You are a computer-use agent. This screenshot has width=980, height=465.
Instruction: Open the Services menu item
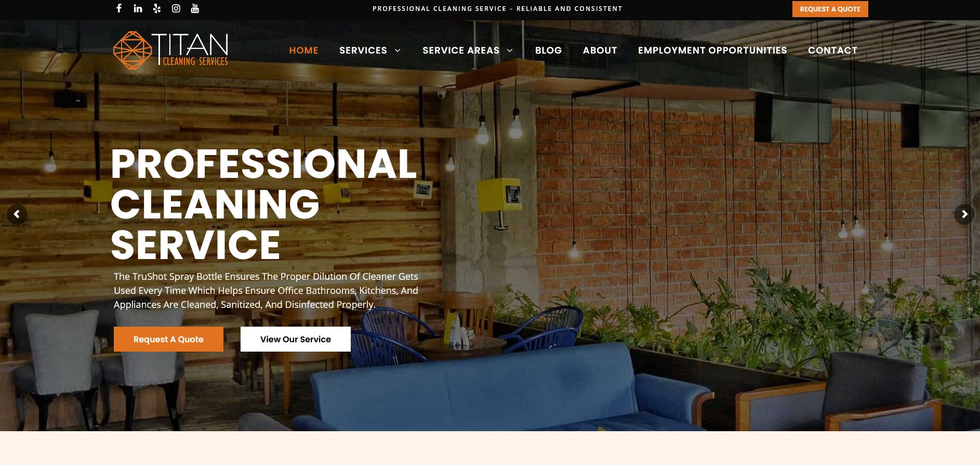pyautogui.click(x=363, y=50)
